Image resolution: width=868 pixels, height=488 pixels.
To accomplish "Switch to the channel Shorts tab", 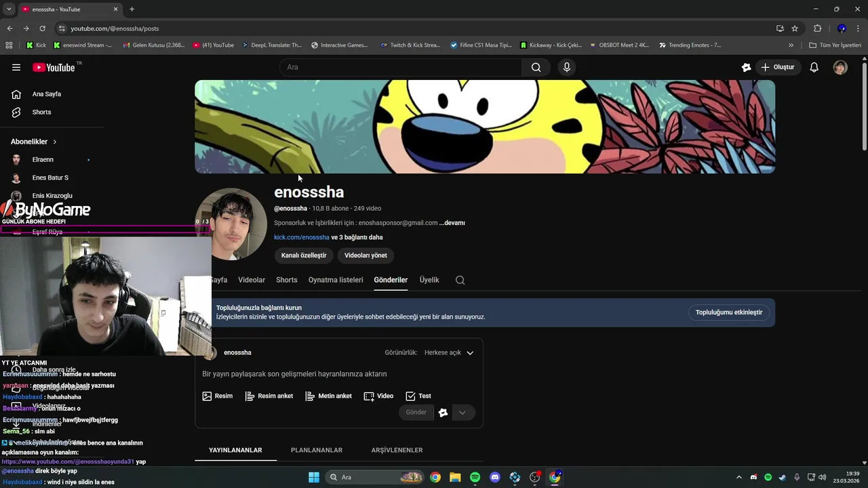I will [x=287, y=280].
